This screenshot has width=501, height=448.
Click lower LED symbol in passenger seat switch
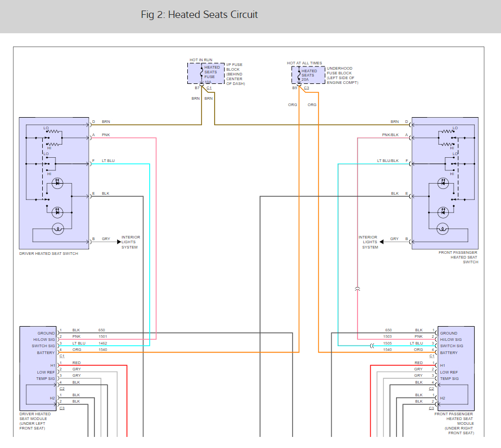point(443,212)
